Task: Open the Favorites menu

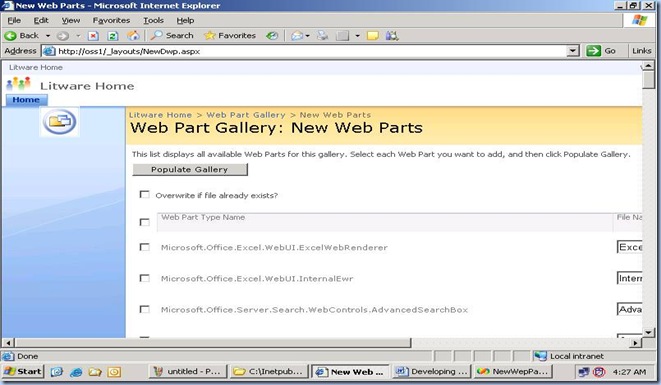Action: tap(111, 20)
